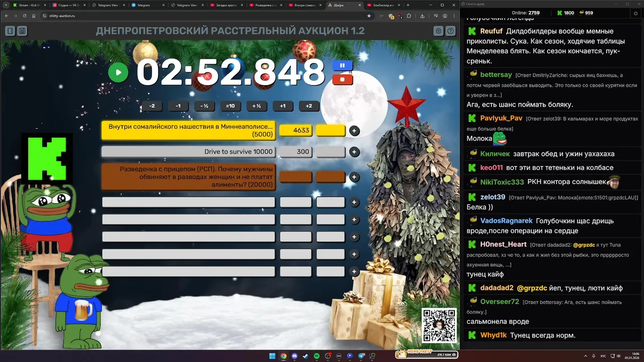Toggle the sidebar panel icon in header

(10, 31)
